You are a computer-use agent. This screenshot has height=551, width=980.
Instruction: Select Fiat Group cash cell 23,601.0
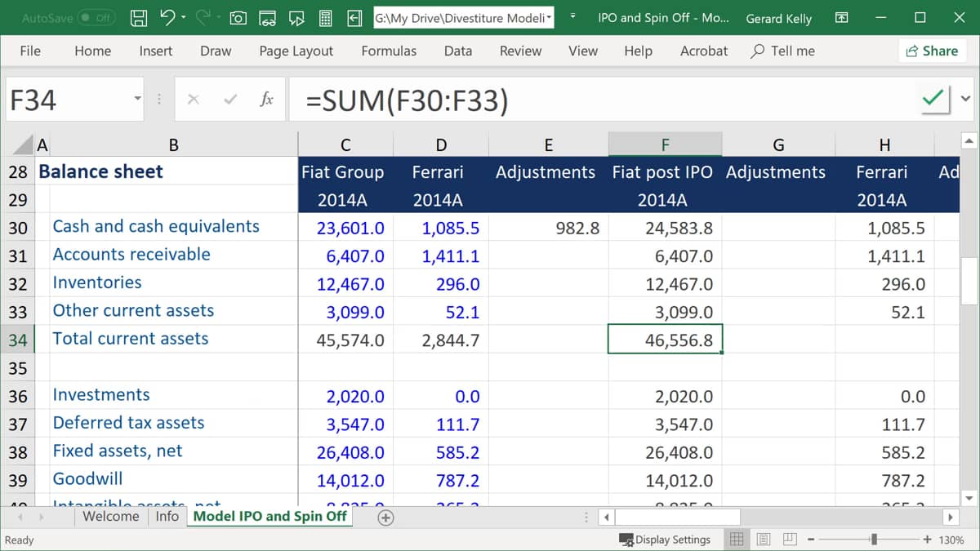345,228
